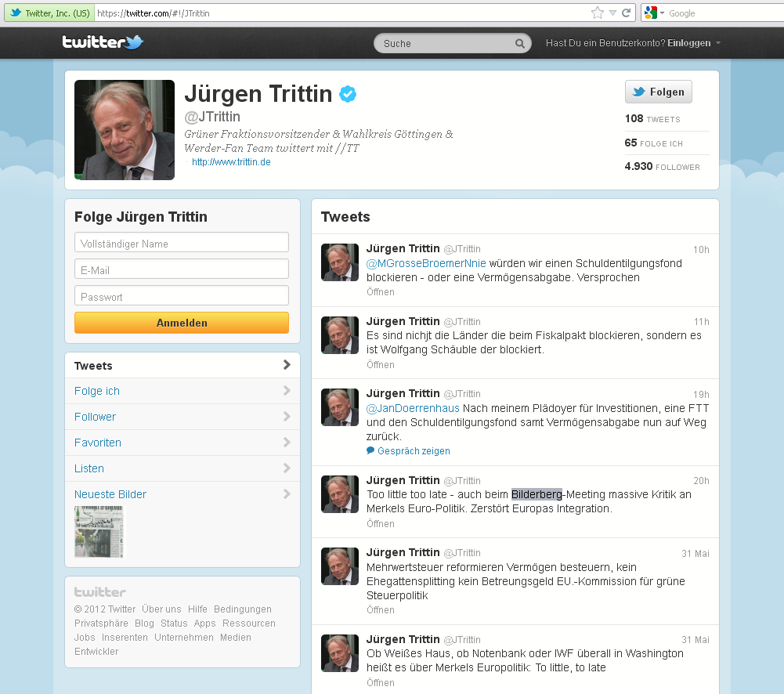Click the Twitter site identity icon in address bar
Viewport: 784px width, 694px height.
[x=48, y=13]
